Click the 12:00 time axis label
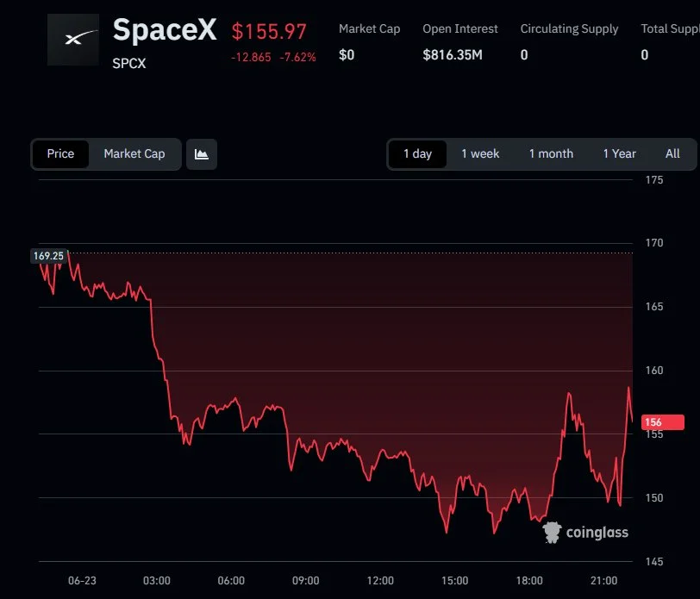 380,581
